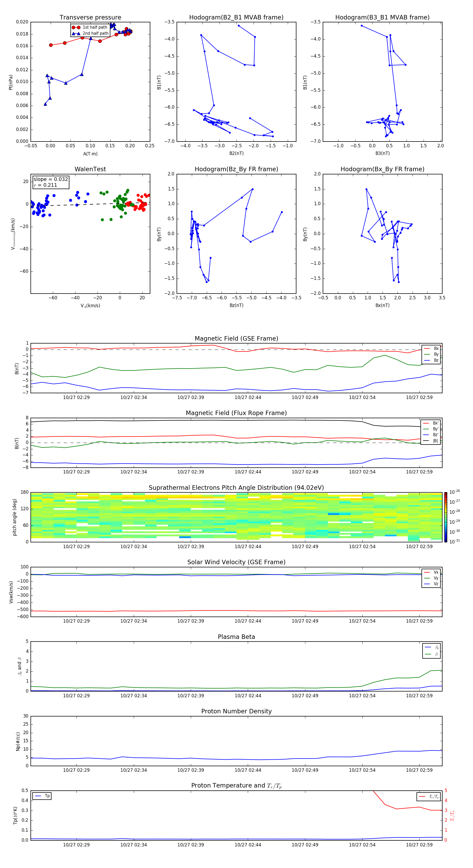
Task: Click the By' entry in flux rope legend
Action: coord(431,429)
